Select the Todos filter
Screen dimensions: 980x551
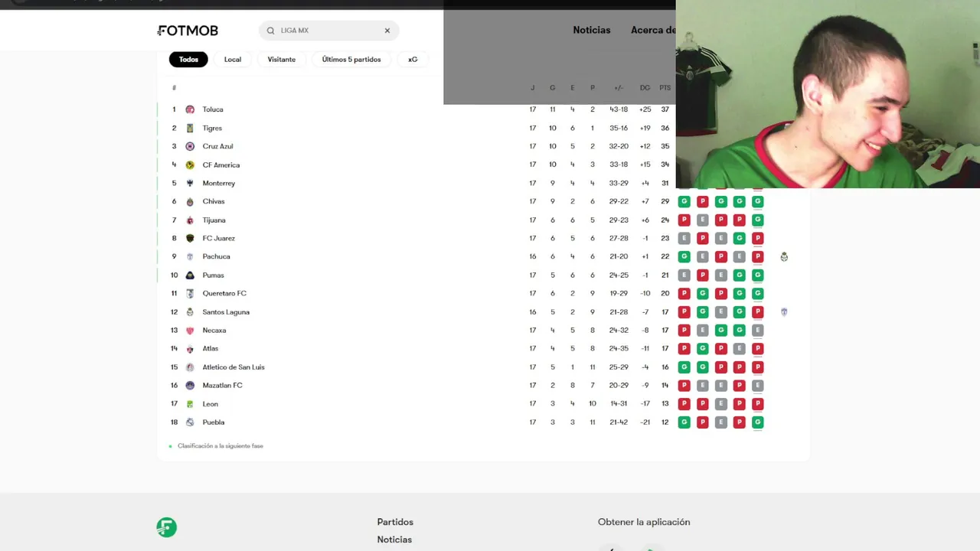(x=188, y=59)
